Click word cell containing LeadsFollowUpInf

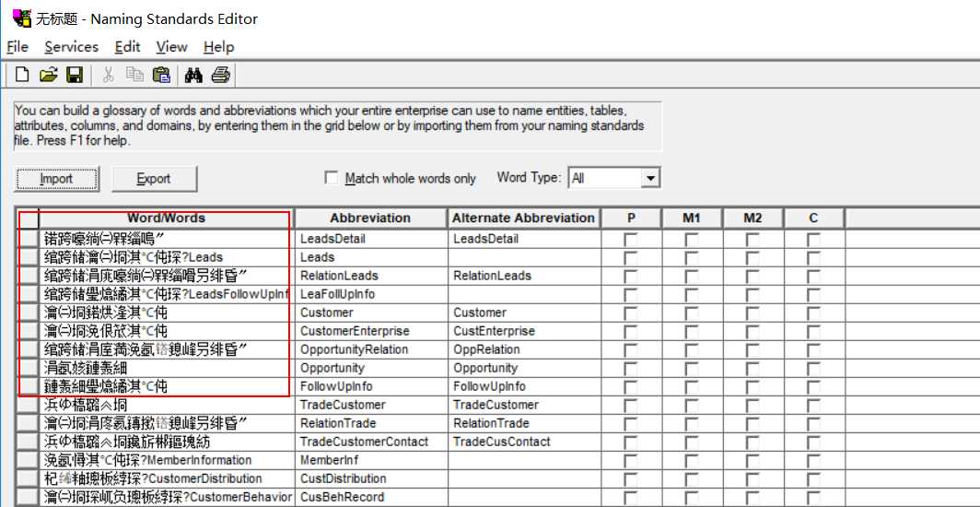[x=166, y=294]
